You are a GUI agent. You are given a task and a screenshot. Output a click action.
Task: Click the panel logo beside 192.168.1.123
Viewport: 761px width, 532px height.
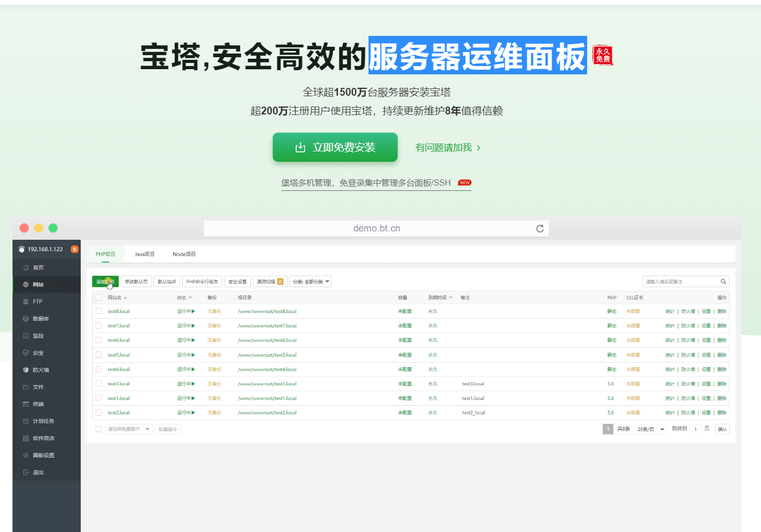21,249
